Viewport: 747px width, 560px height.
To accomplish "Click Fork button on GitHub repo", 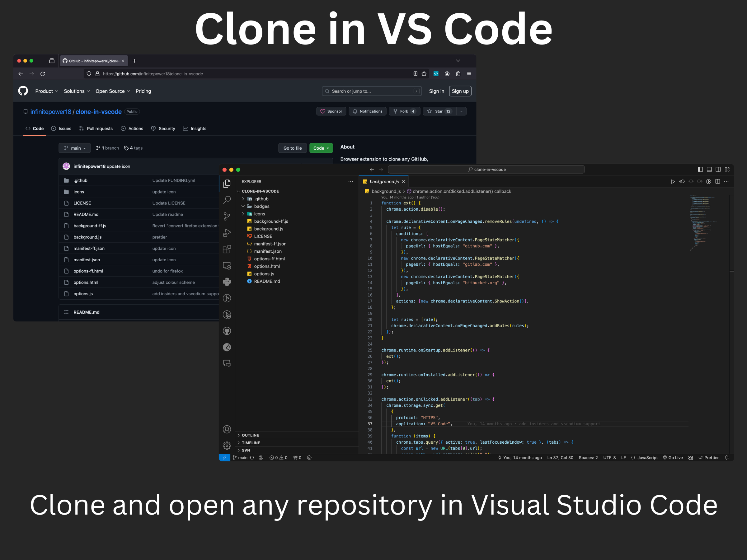I will pyautogui.click(x=405, y=111).
